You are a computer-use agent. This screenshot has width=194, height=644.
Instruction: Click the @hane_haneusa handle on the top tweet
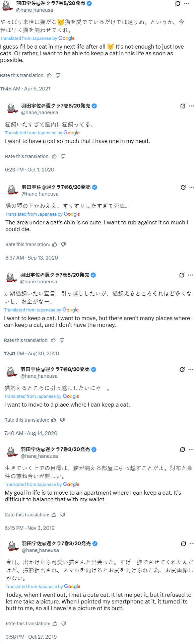coord(35,10)
